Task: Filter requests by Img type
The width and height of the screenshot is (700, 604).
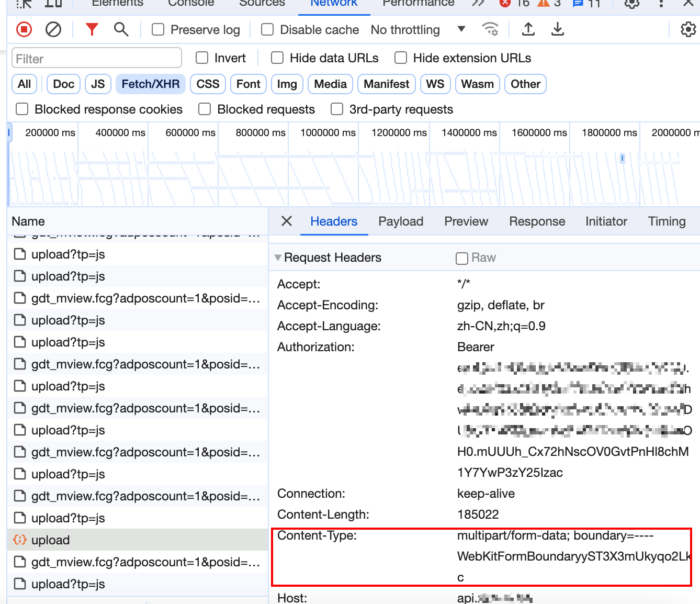Action: click(287, 84)
